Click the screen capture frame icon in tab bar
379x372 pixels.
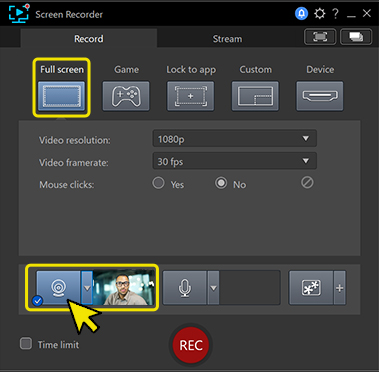[320, 37]
